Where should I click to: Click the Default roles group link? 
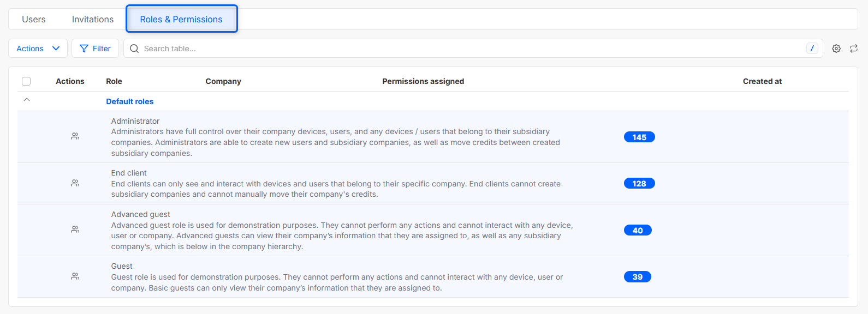[130, 101]
